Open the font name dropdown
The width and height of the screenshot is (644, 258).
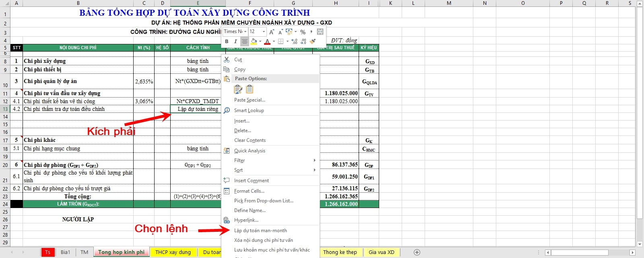coord(245,32)
